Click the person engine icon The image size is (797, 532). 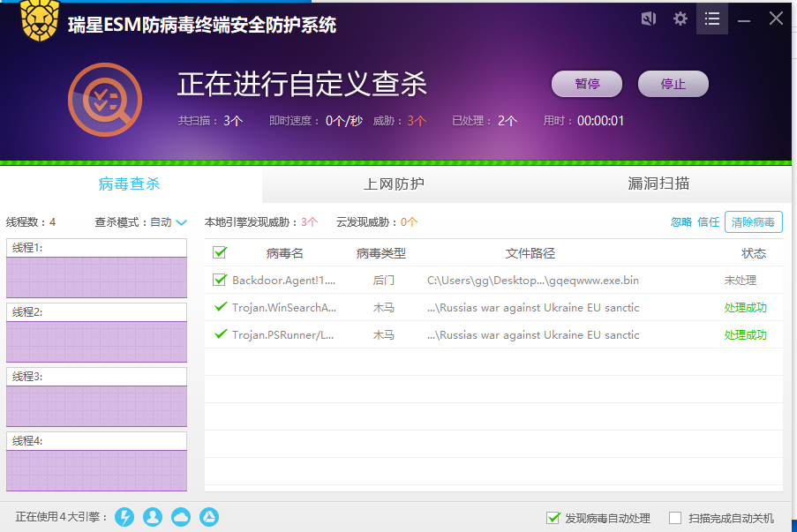(153, 517)
